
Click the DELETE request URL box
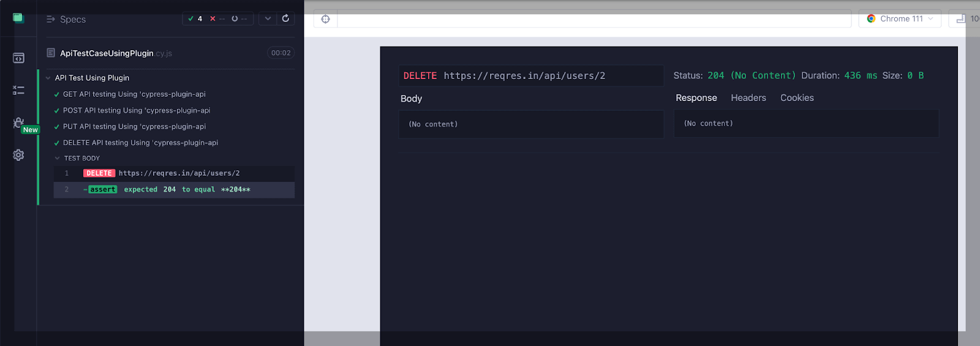531,76
